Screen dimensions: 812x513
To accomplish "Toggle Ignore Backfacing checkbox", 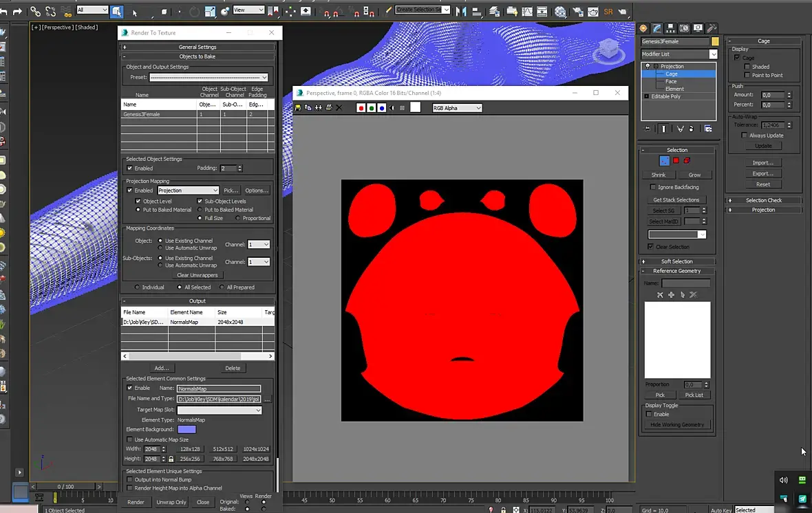I will (652, 187).
